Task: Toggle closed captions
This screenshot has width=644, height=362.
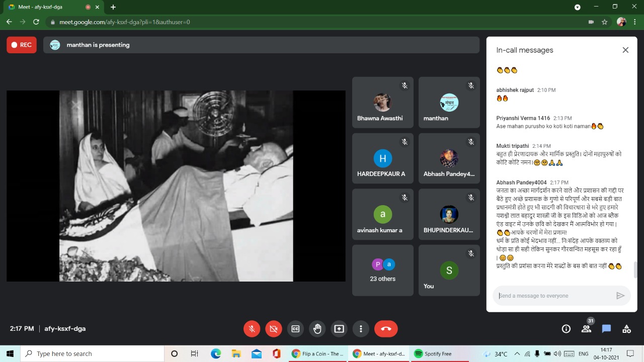Action: [295, 329]
